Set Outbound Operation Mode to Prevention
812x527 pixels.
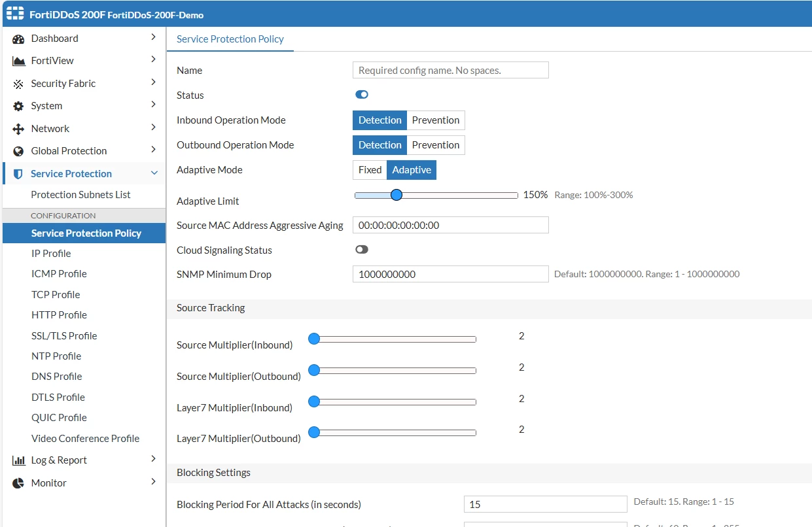pyautogui.click(x=436, y=145)
